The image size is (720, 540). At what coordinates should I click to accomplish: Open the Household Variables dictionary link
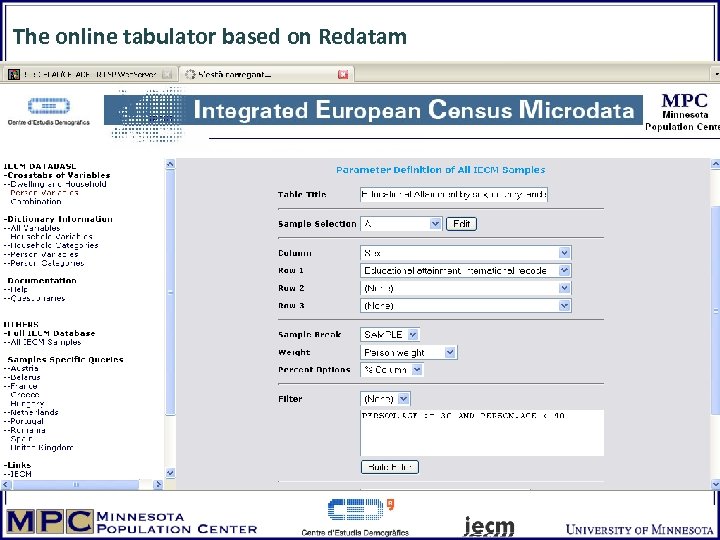(x=51, y=236)
